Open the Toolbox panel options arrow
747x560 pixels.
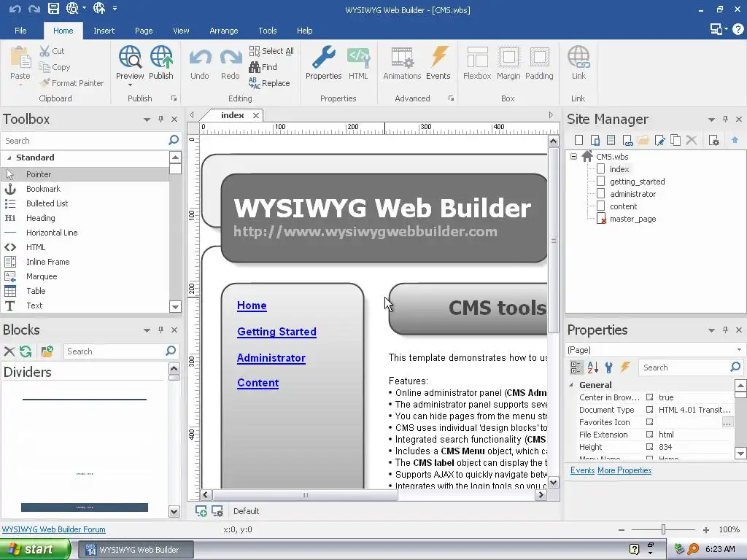(147, 120)
